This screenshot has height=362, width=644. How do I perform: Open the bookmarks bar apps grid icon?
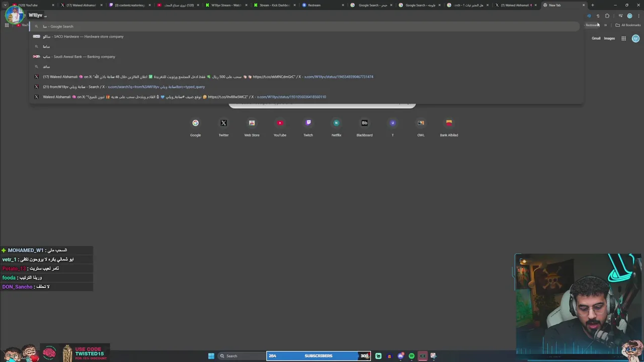click(x=7, y=25)
